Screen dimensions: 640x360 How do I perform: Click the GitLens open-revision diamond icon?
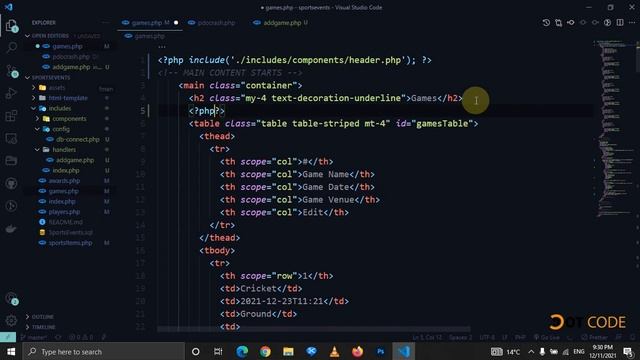coord(571,23)
